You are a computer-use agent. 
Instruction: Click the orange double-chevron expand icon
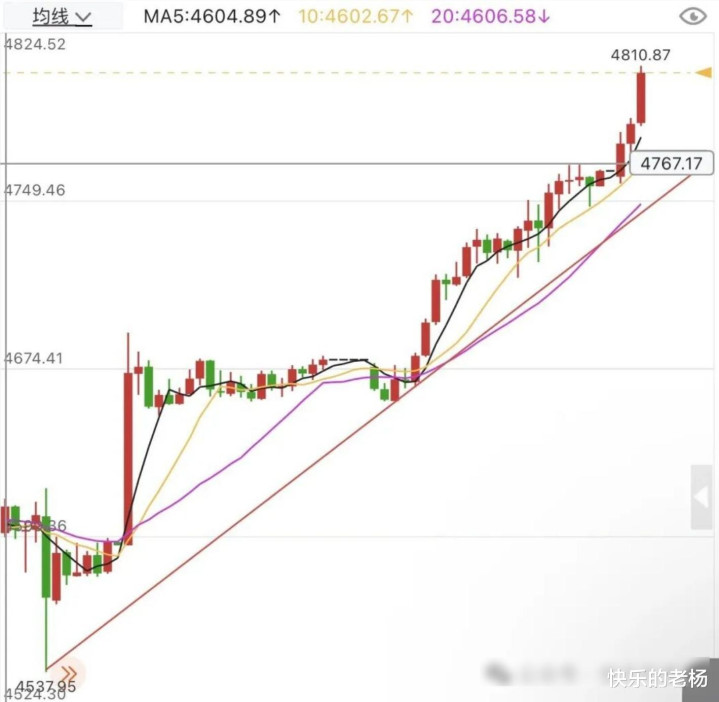[68, 674]
